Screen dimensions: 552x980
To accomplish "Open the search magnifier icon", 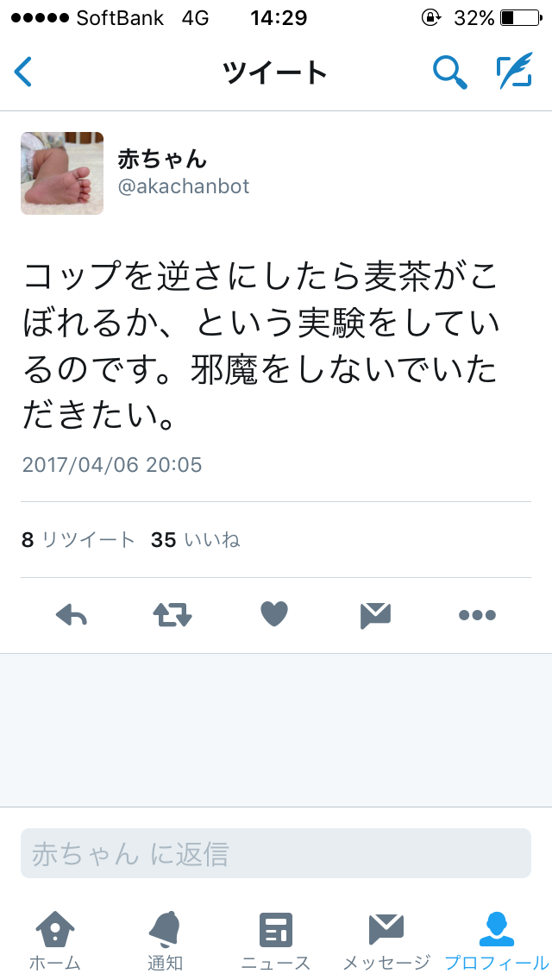I will (449, 72).
